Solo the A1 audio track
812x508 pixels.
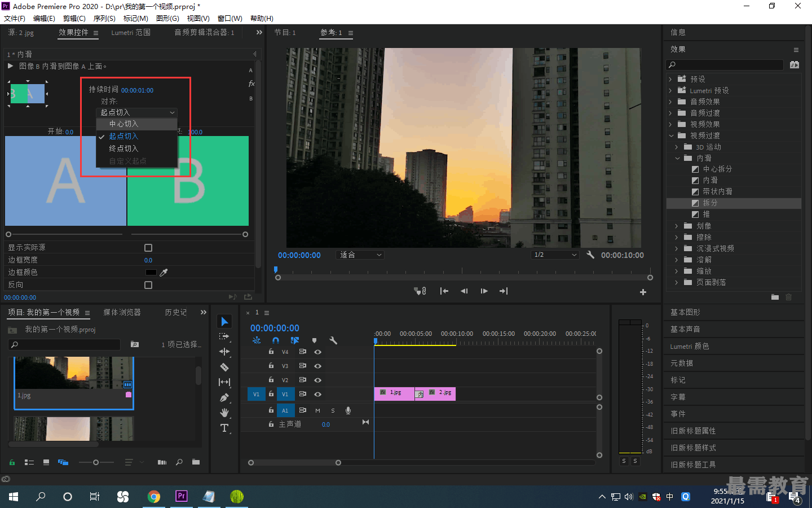[333, 410]
